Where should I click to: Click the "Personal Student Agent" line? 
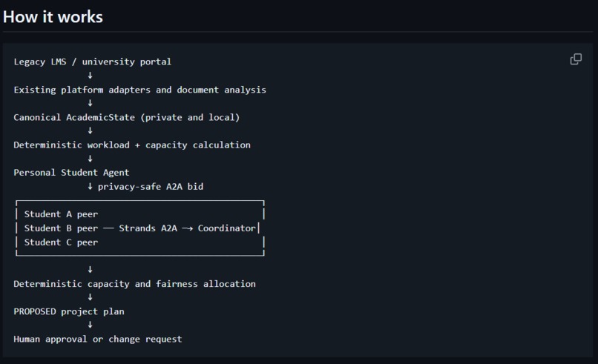click(71, 173)
